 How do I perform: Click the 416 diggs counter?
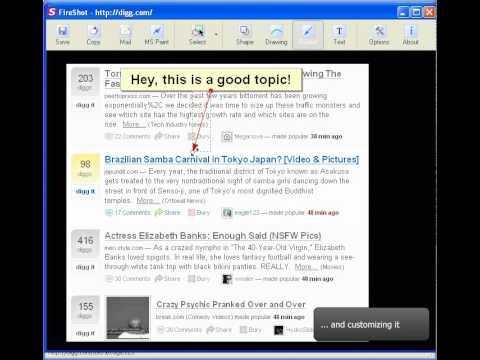point(85,244)
